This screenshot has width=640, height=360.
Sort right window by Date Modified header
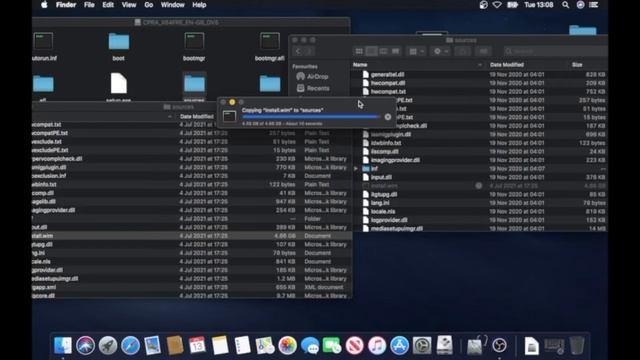(507, 64)
